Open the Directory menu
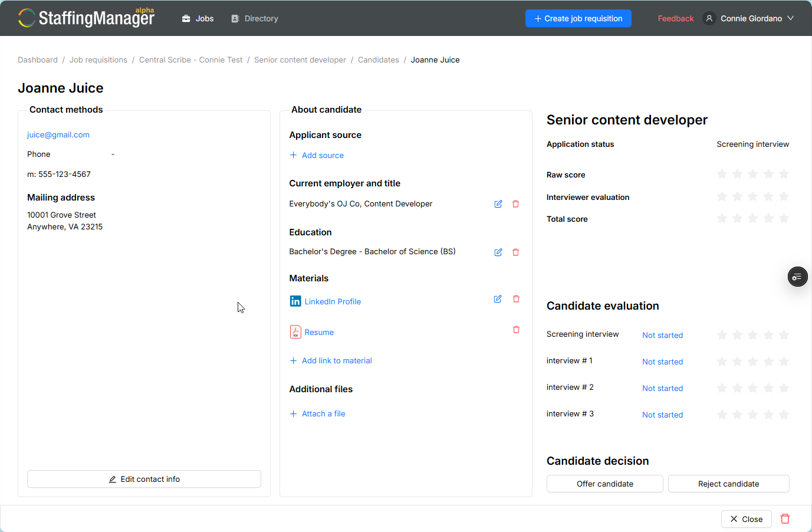This screenshot has width=812, height=532. click(x=254, y=18)
